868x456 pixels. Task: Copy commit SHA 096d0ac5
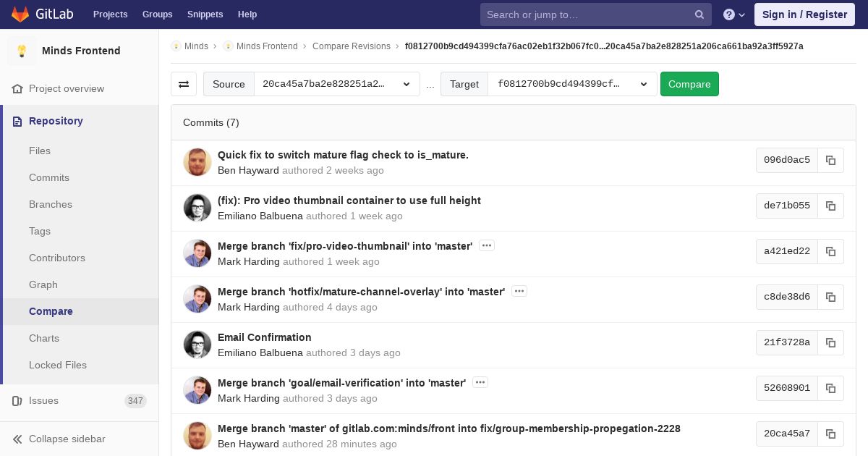pyautogui.click(x=830, y=160)
